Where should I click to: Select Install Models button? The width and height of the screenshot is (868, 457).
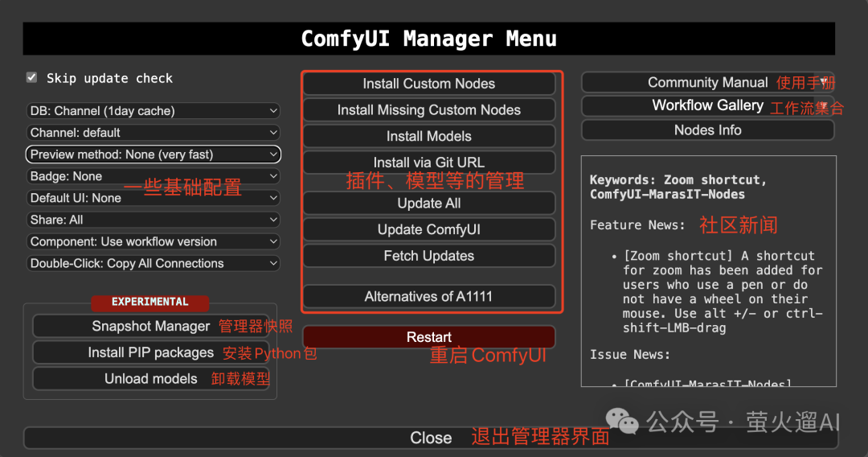429,136
